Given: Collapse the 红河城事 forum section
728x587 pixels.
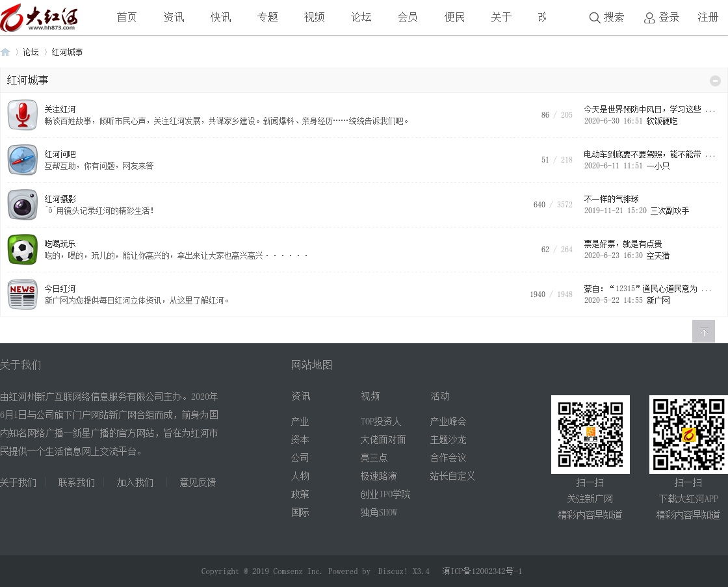Looking at the screenshot, I should point(715,81).
